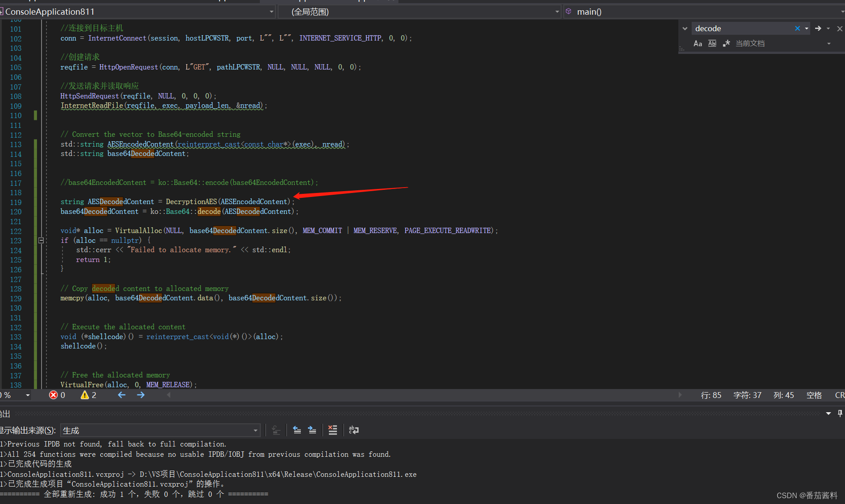Viewport: 845px width, 504px height.
Task: Click VirtualAlloc on line 122
Action: coord(139,231)
